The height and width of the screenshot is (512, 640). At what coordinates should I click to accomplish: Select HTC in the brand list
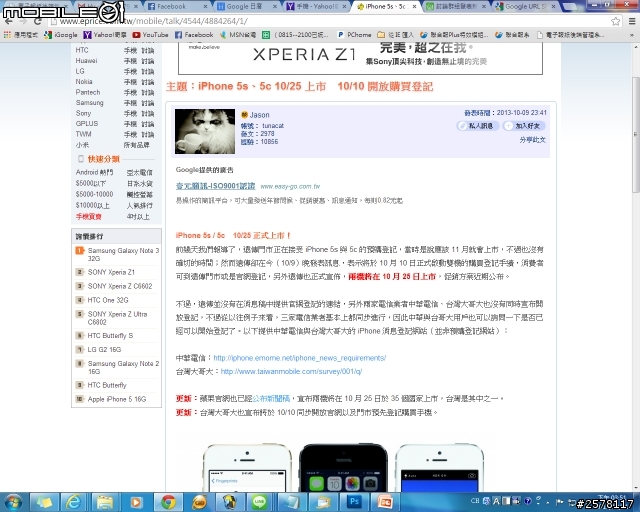click(x=82, y=50)
